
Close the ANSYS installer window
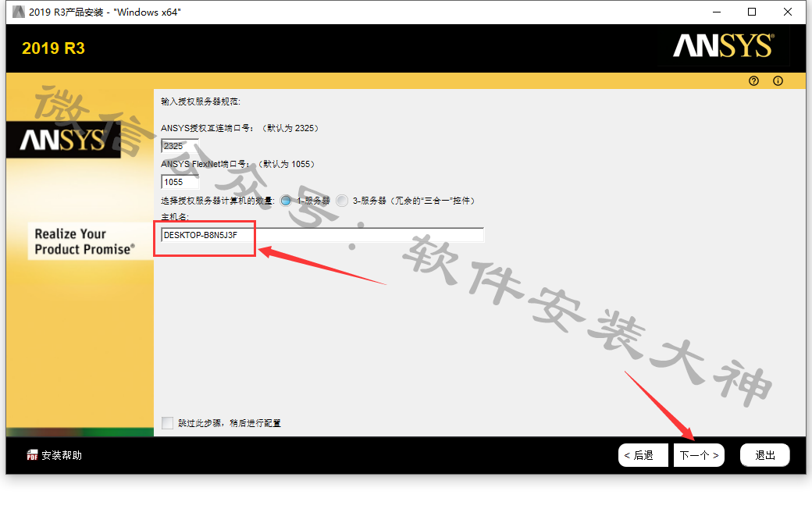click(788, 12)
